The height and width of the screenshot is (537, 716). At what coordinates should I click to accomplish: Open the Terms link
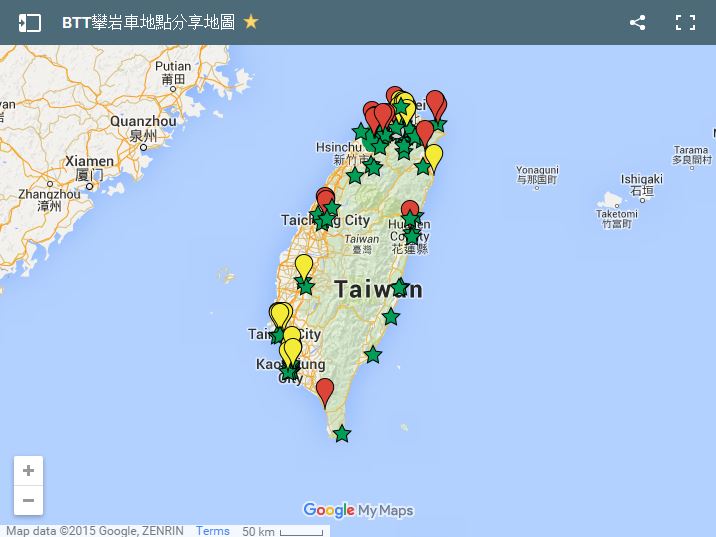[213, 531]
